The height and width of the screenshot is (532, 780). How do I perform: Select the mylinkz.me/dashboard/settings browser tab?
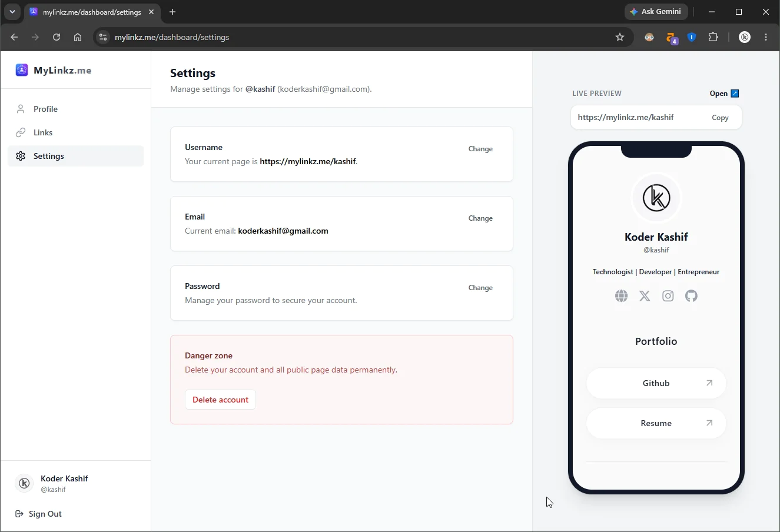click(92, 12)
